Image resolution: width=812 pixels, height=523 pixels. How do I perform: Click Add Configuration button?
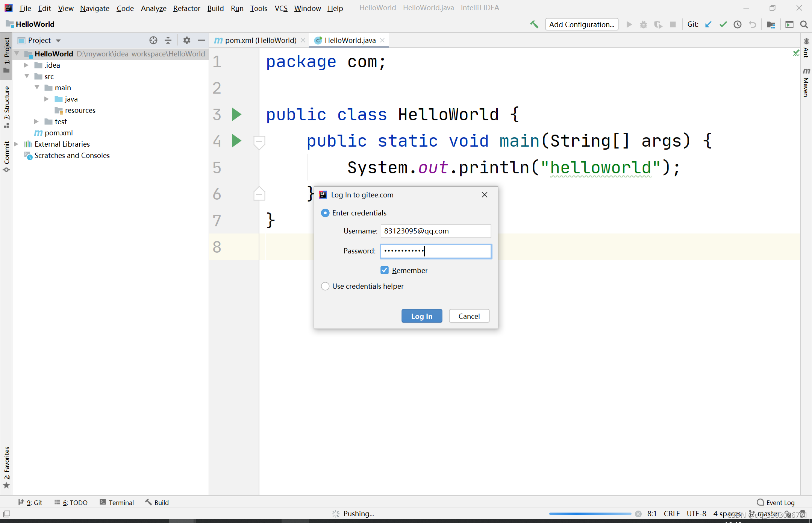(x=582, y=24)
